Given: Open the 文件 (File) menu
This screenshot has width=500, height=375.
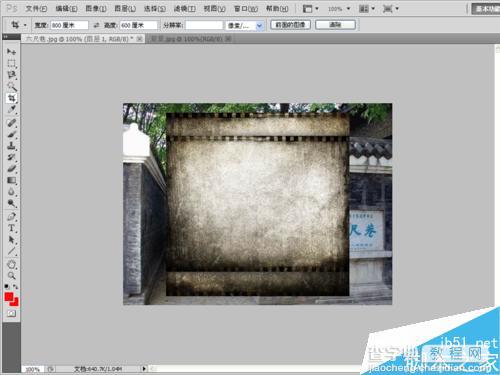Looking at the screenshot, I should pos(36,9).
